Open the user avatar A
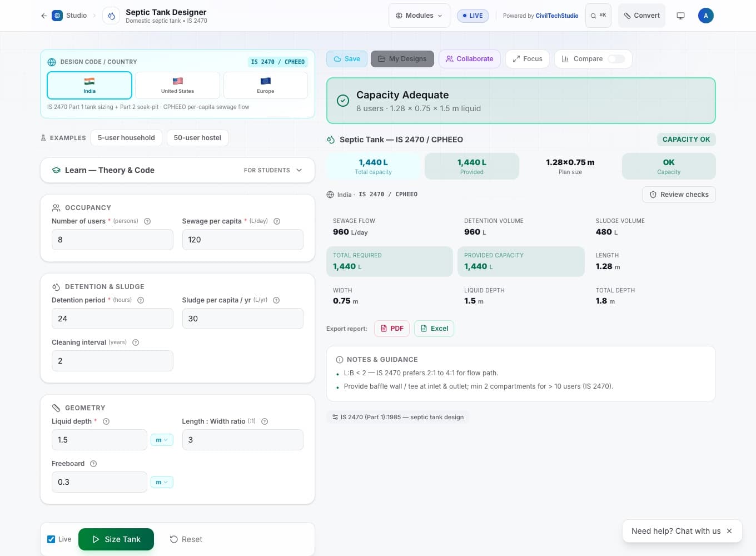The width and height of the screenshot is (756, 556). (706, 16)
